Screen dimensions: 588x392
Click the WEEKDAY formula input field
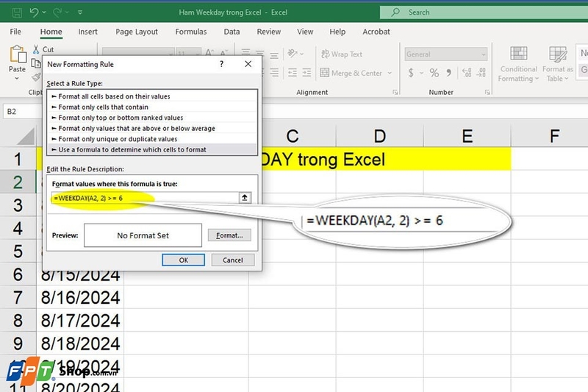(143, 198)
